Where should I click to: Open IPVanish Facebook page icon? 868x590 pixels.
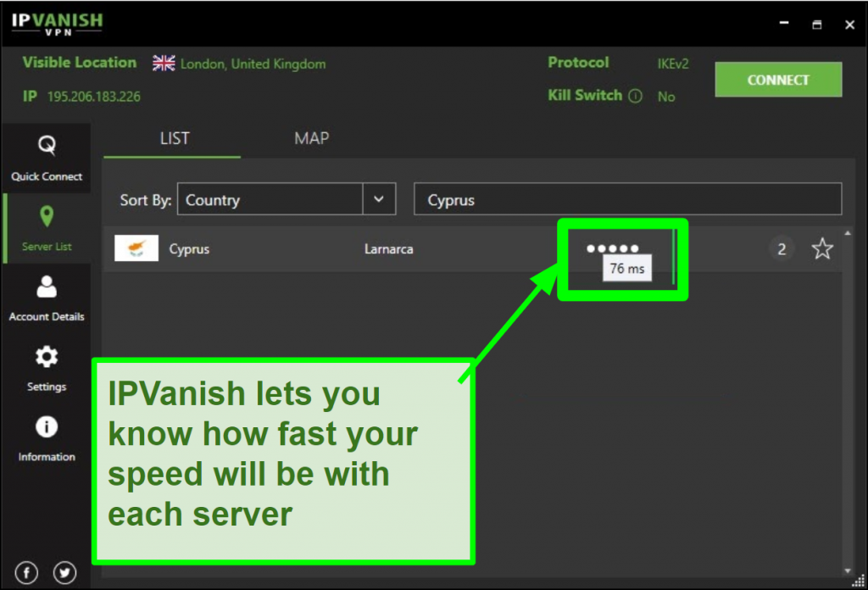(x=26, y=572)
